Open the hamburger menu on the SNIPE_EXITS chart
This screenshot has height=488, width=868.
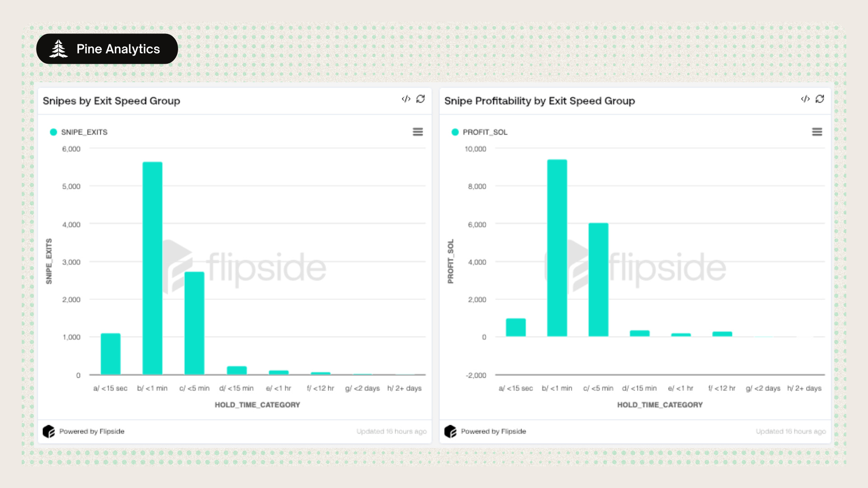point(418,132)
